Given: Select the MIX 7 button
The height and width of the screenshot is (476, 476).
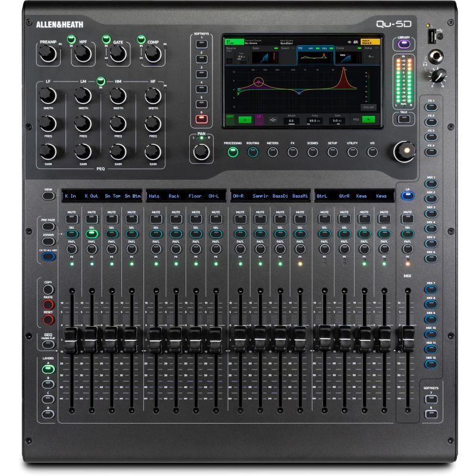Looking at the screenshot, I should pos(431,289).
